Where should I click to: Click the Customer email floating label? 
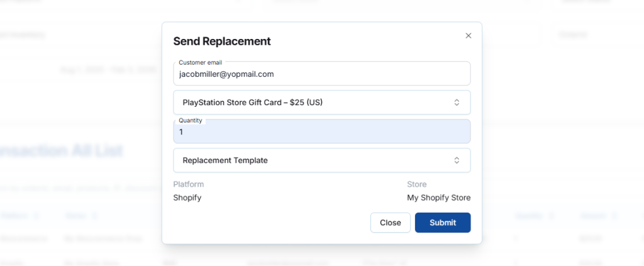200,62
